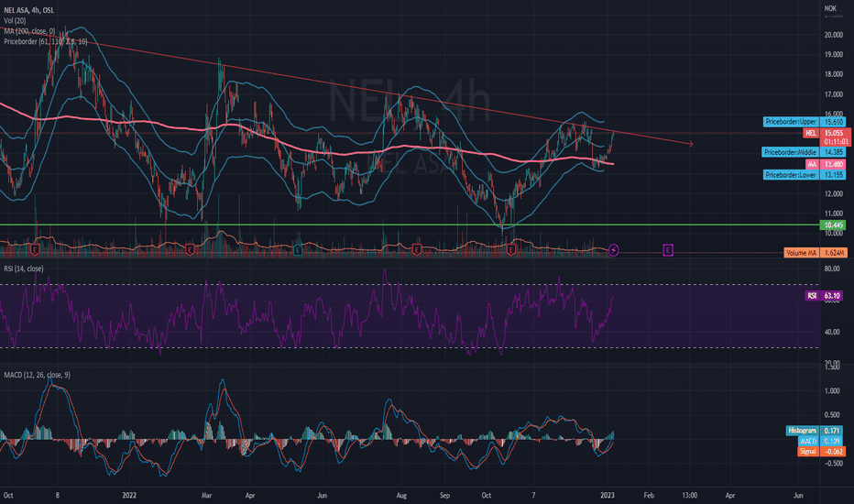The image size is (854, 504).
Task: Click the Sep time axis label
Action: tap(445, 495)
